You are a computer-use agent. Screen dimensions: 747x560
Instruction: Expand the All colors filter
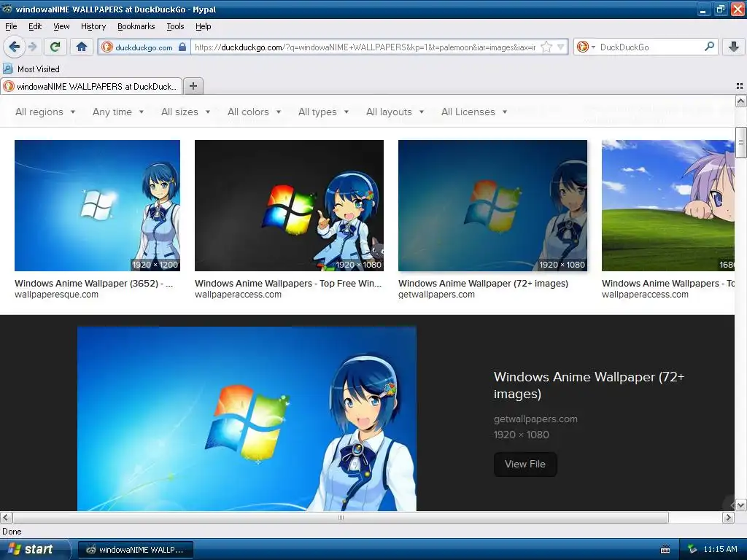pyautogui.click(x=255, y=112)
